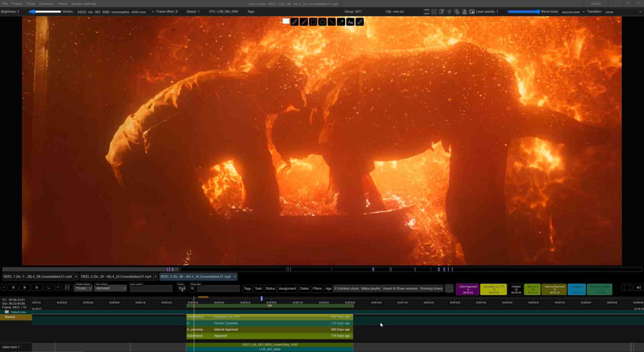The width and height of the screenshot is (644, 352).
Task: Select the ellipse annotation tool
Action: [x=322, y=22]
